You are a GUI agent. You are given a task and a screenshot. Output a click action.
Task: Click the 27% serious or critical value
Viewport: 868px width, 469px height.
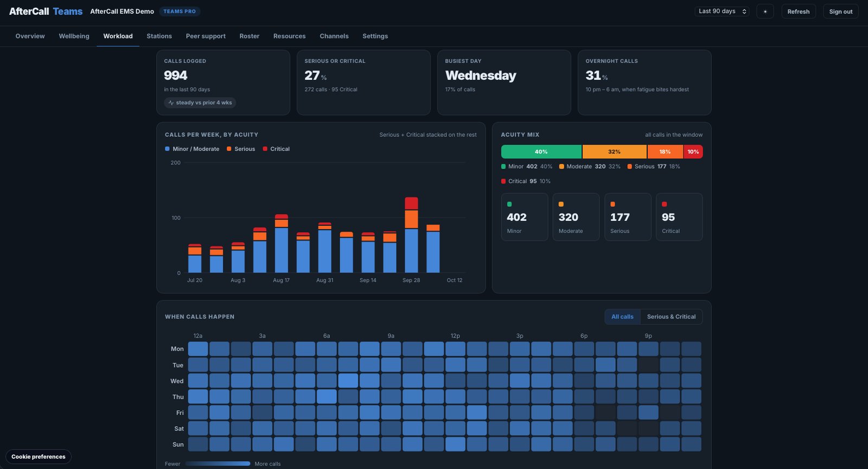click(x=315, y=75)
